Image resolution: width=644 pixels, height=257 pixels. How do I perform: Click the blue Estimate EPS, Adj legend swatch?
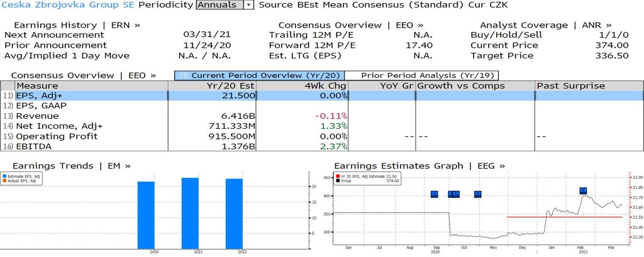coord(4,176)
